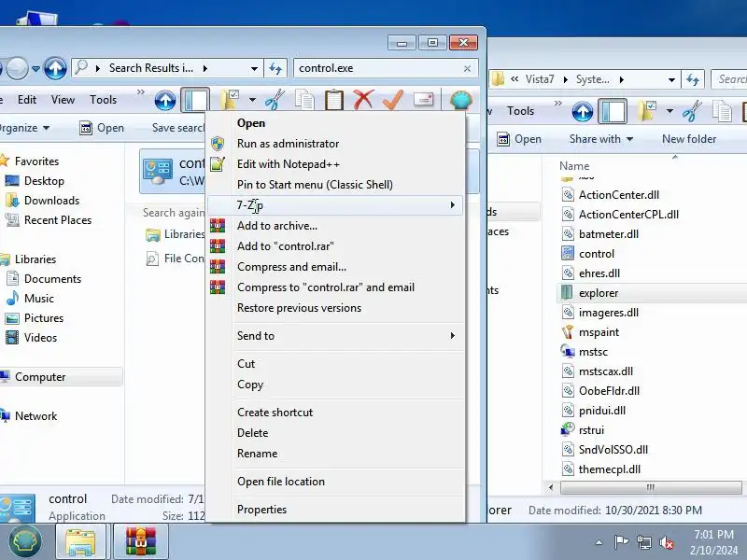747x560 pixels.
Task: Select Recent Places in navigation pane
Action: pos(49,220)
